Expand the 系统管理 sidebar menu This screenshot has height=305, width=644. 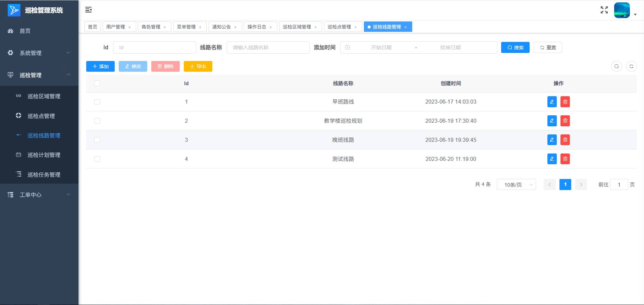click(x=39, y=53)
